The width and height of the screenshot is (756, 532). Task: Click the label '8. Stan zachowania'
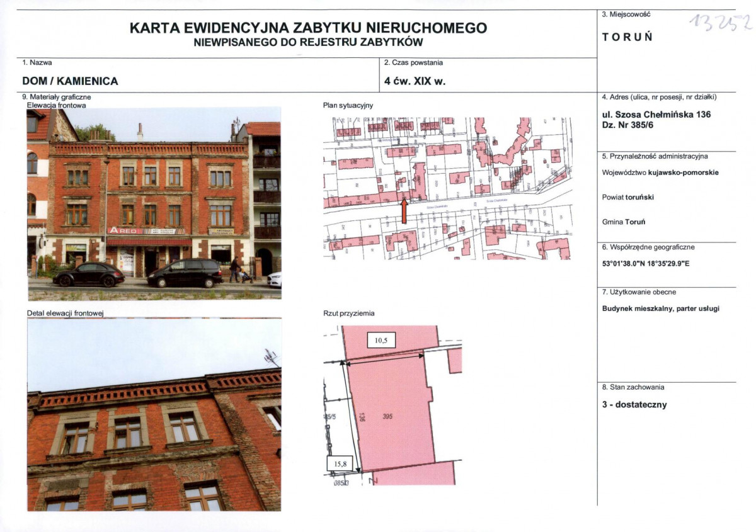[633, 387]
